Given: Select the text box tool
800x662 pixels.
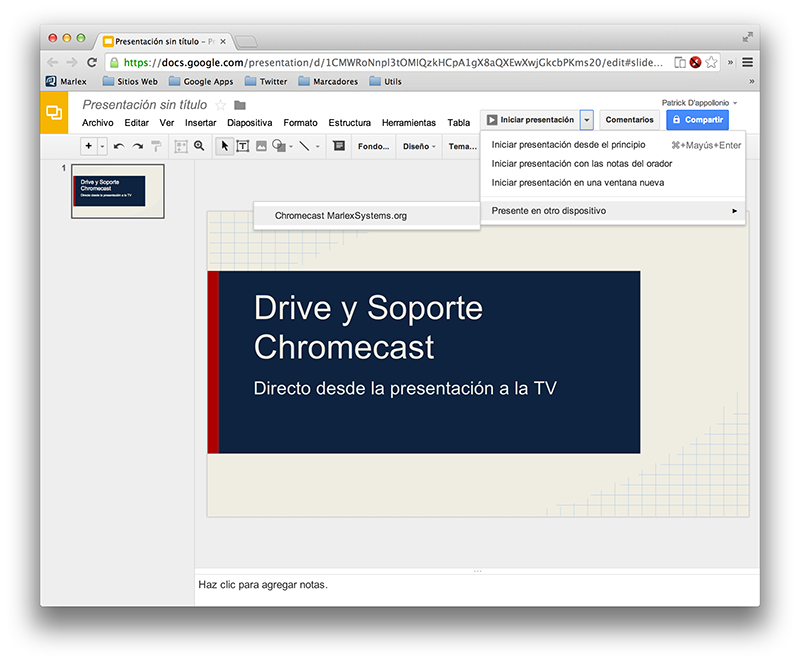Looking at the screenshot, I should (243, 146).
